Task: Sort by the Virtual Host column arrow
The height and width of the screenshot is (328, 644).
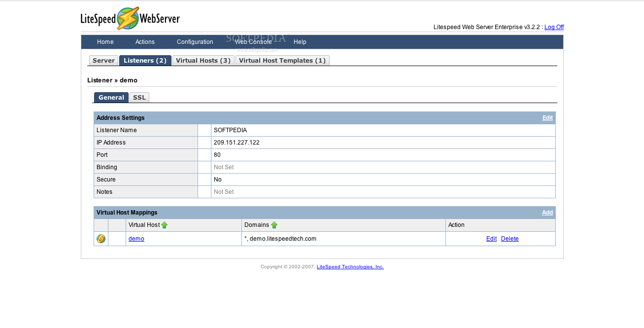Action: pyautogui.click(x=165, y=224)
